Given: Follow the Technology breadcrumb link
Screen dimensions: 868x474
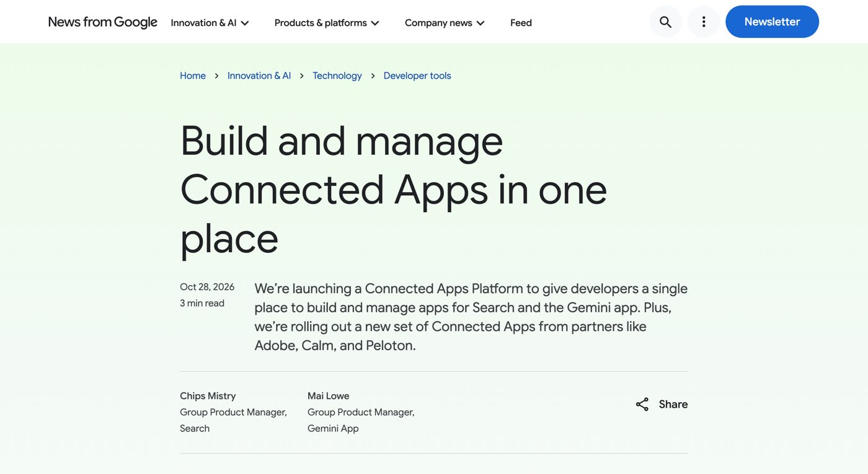Looking at the screenshot, I should (x=337, y=76).
